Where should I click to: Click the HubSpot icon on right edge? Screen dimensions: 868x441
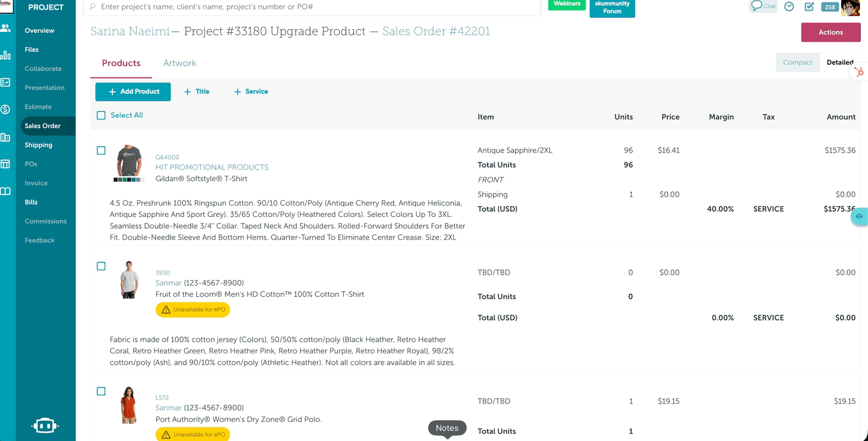858,72
